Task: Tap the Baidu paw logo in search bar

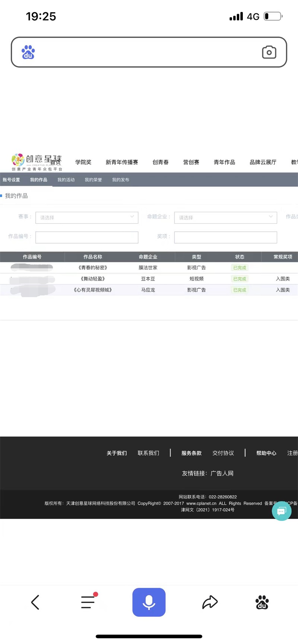Action: [28, 52]
